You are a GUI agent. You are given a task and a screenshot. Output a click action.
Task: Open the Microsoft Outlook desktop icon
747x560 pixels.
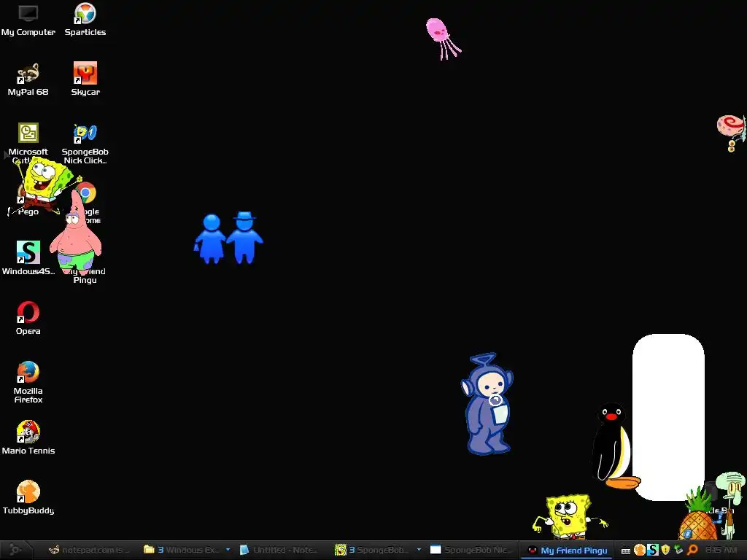28,138
